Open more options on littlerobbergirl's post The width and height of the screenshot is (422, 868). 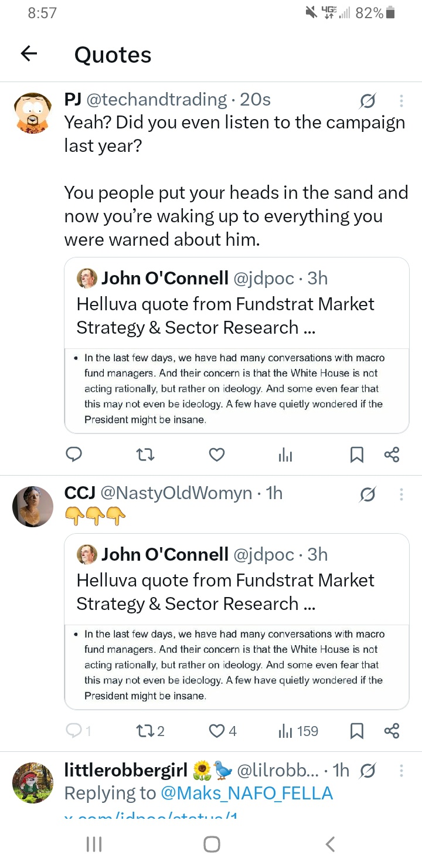(401, 770)
